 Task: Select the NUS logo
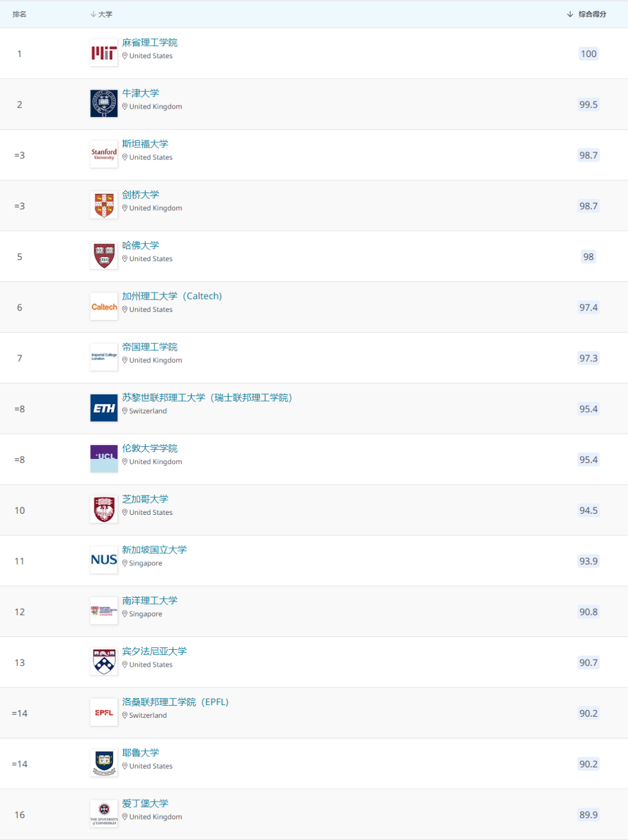[x=104, y=560]
